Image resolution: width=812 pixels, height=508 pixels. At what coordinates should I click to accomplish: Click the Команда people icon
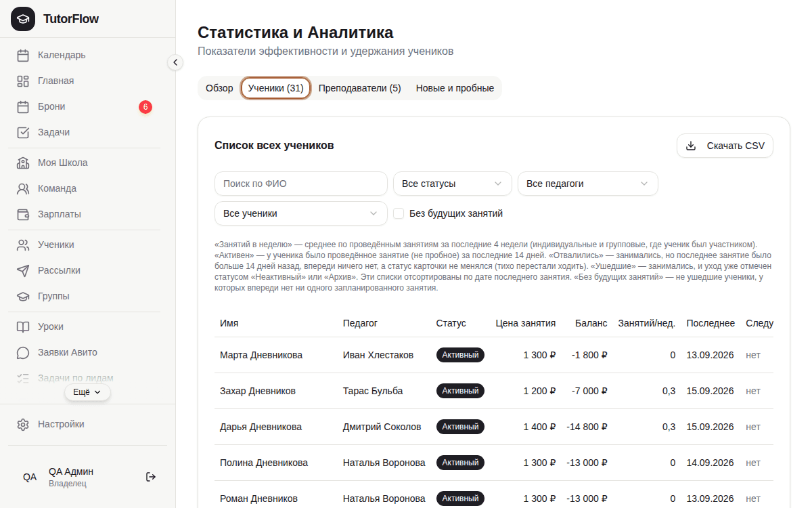coord(23,188)
